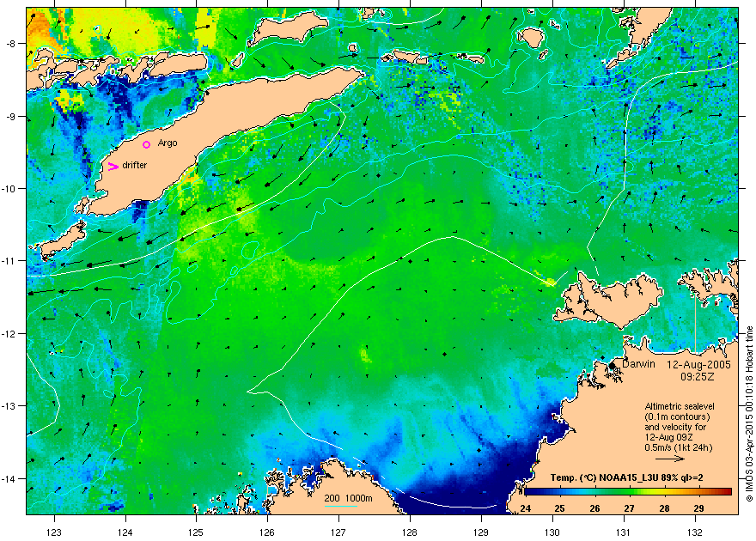Click the colorbar tick label '26'
This screenshot has width=756, height=541.
pos(594,508)
